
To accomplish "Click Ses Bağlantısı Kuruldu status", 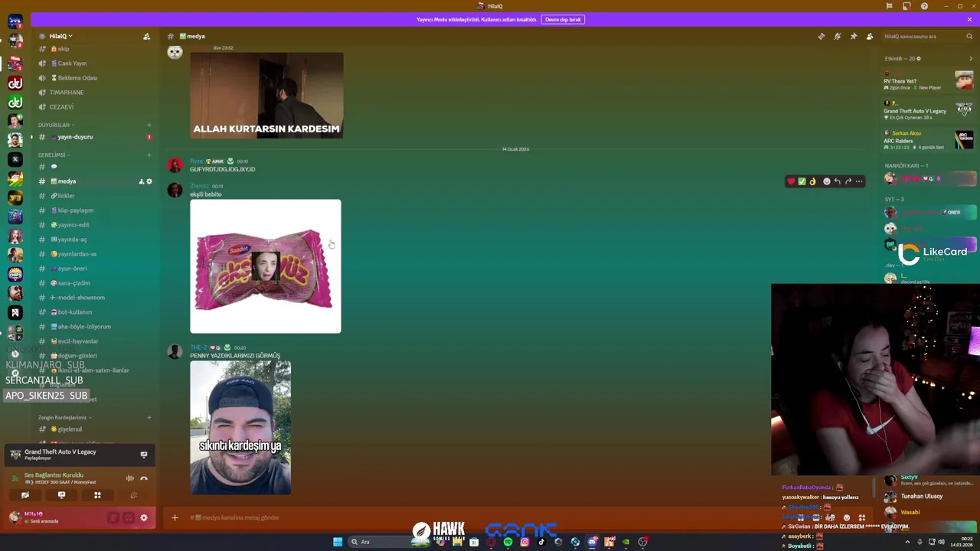I will (54, 474).
